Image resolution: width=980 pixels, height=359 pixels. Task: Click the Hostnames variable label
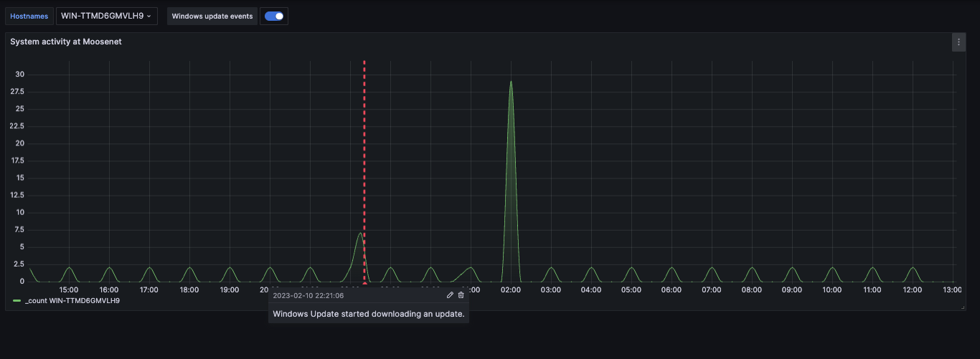tap(29, 16)
